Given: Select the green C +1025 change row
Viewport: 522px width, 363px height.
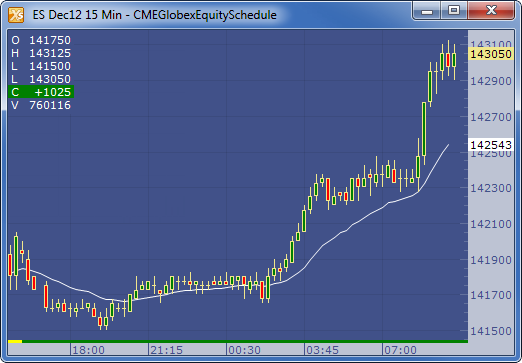Looking at the screenshot, I should click(41, 92).
